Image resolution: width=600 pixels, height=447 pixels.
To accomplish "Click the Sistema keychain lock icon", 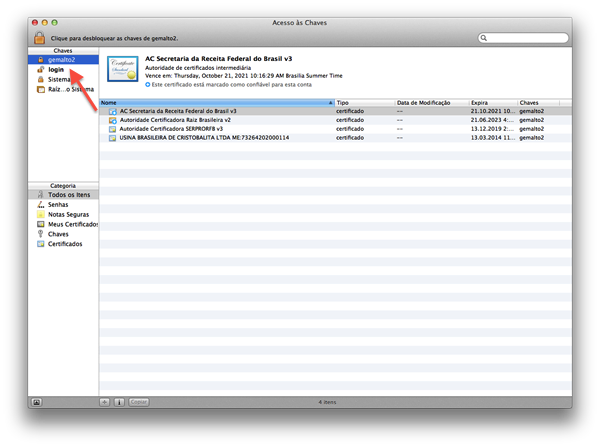I will click(41, 80).
